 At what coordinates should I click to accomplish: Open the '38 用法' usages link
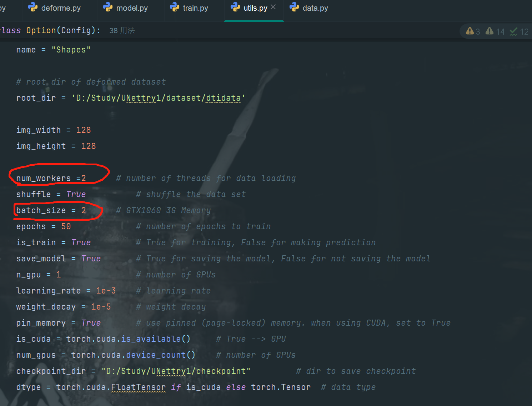(x=122, y=30)
